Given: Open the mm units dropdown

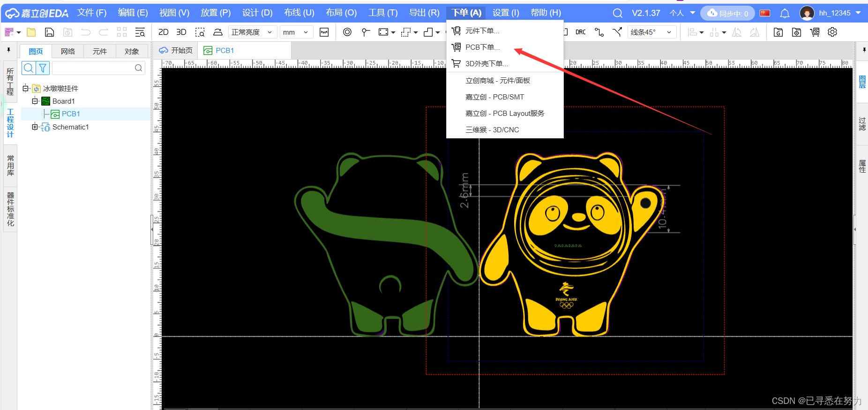Looking at the screenshot, I should point(296,32).
